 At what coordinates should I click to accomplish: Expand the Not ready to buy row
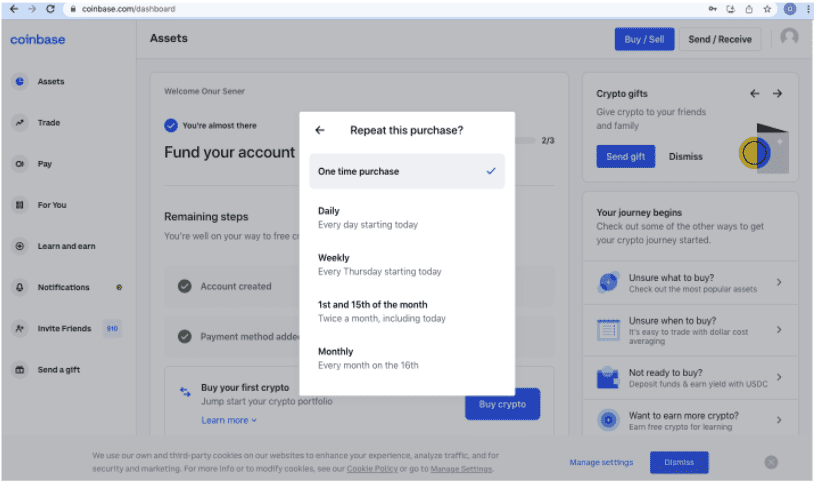coord(690,377)
